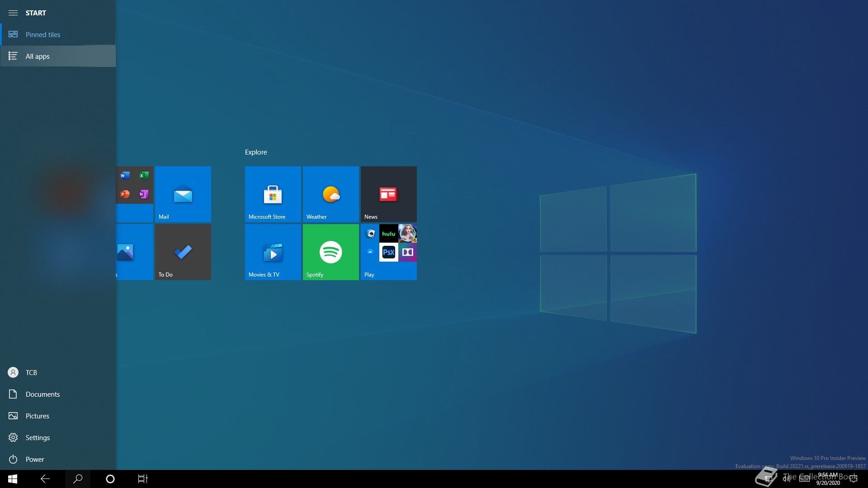Open the Microsoft Store tile

(x=273, y=194)
